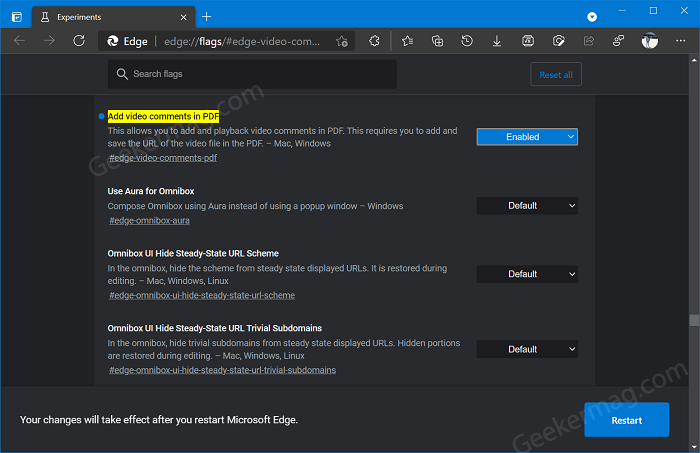Open dropdown for Use Aura for Omnibox

pyautogui.click(x=527, y=206)
